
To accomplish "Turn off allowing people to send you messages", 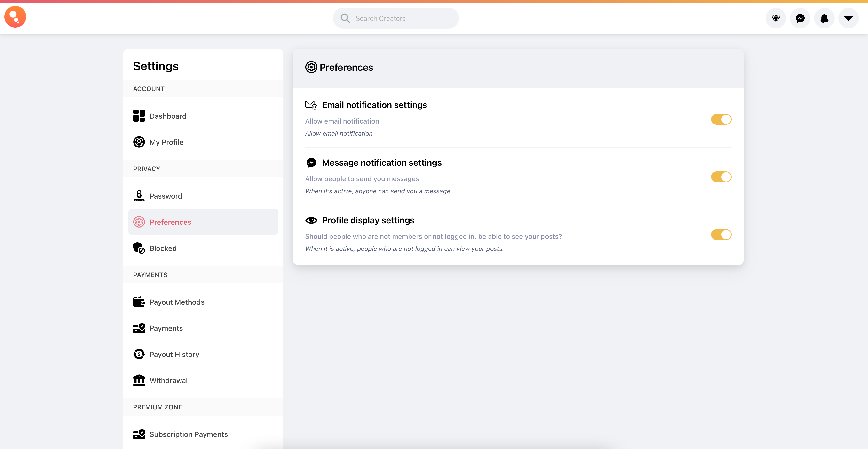I will [x=721, y=177].
